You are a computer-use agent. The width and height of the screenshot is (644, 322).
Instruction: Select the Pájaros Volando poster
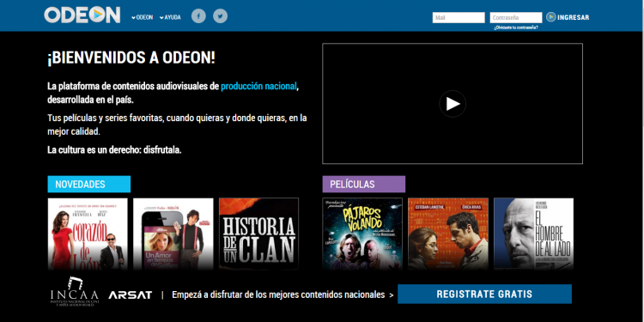click(362, 234)
